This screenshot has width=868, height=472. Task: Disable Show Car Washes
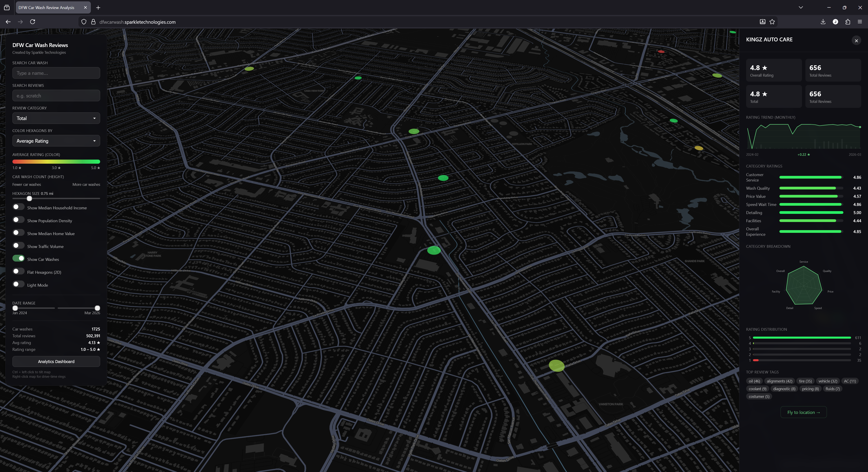click(19, 258)
